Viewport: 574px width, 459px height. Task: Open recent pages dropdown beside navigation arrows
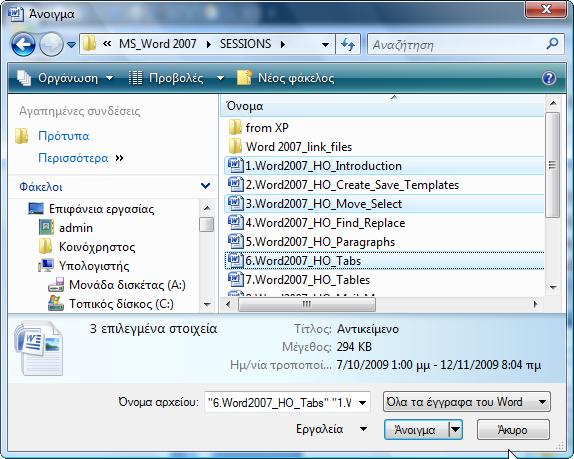pyautogui.click(x=71, y=45)
